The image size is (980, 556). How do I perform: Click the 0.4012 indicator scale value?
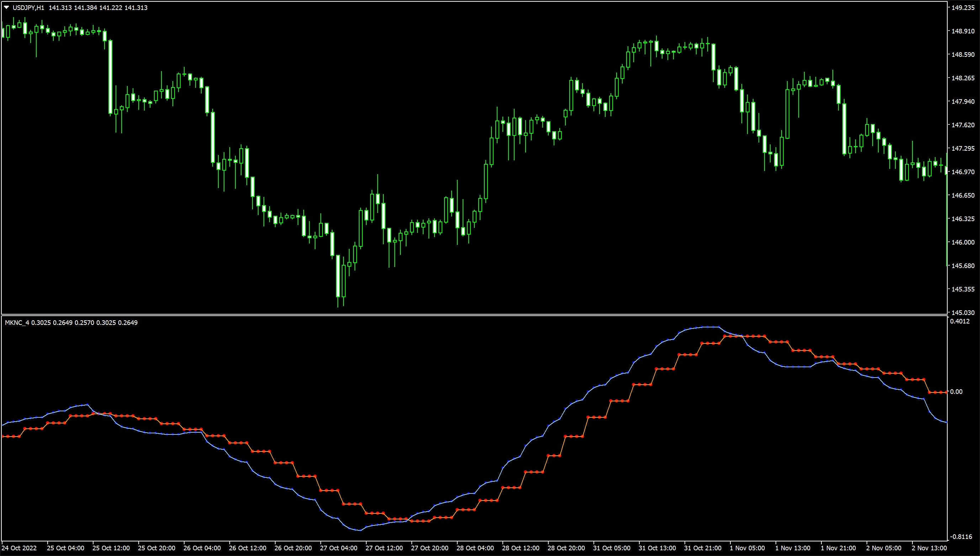pyautogui.click(x=959, y=321)
